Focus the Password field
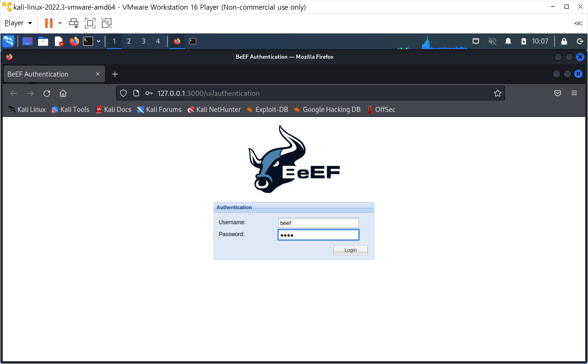 [x=318, y=235]
